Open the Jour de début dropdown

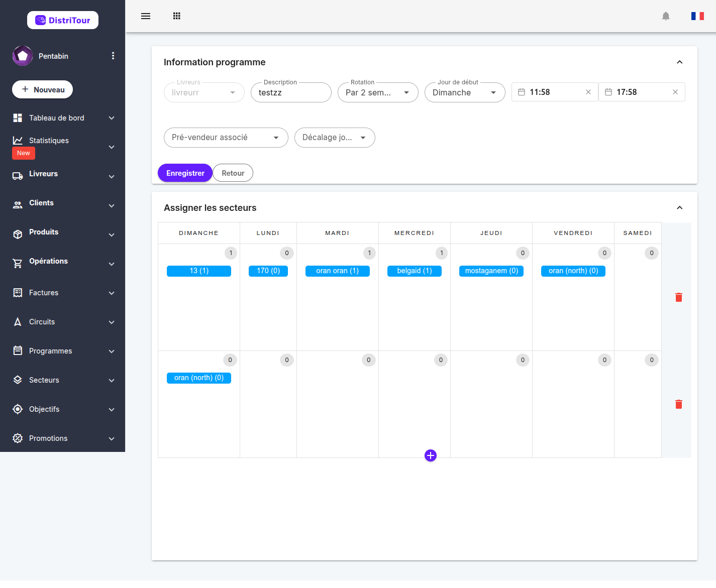tap(465, 92)
